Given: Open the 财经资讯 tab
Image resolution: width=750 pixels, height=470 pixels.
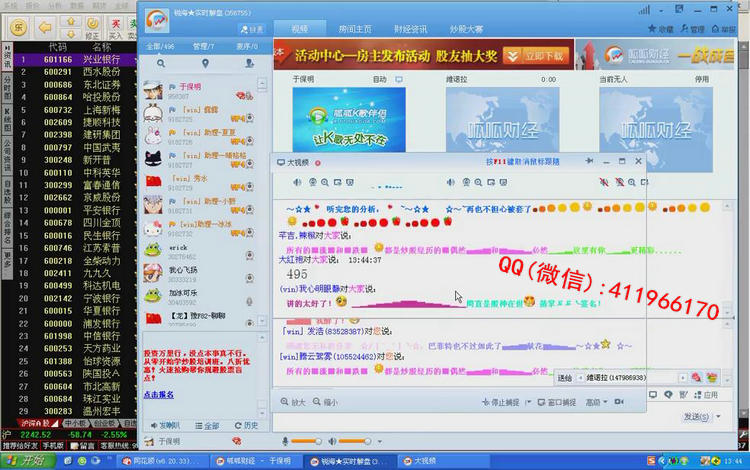Looking at the screenshot, I should (410, 29).
